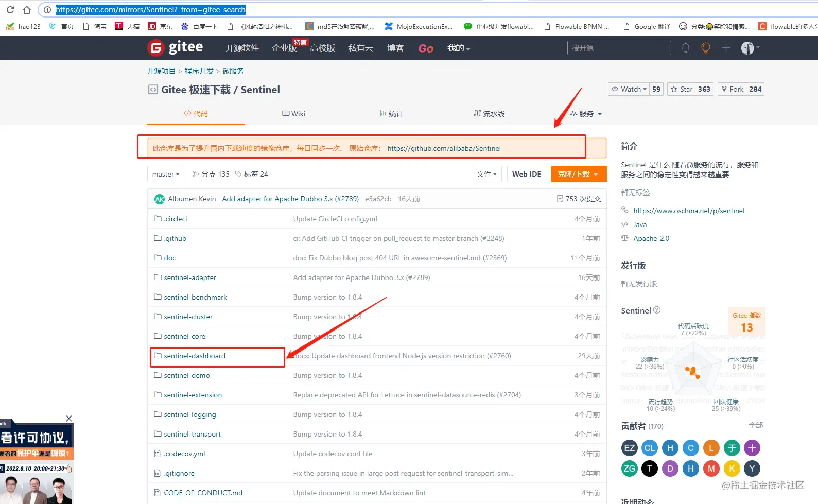Open the Apache-2.0 license link

(x=651, y=238)
